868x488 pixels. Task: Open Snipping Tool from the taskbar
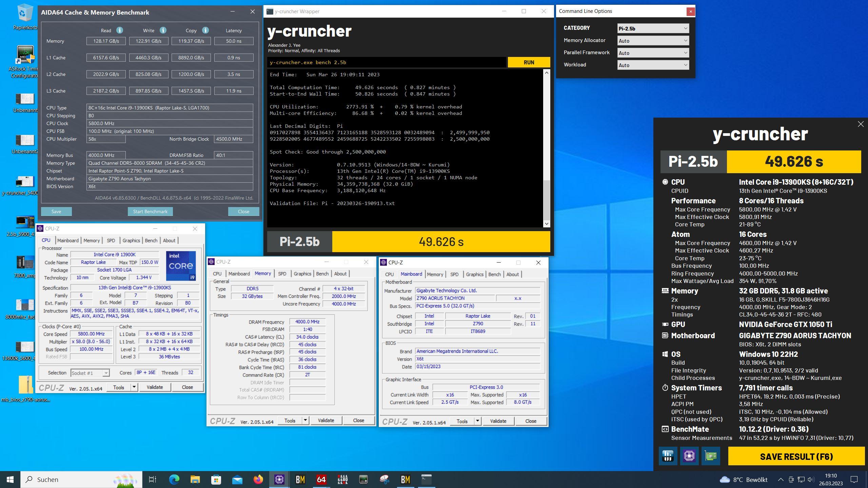pyautogui.click(x=384, y=479)
